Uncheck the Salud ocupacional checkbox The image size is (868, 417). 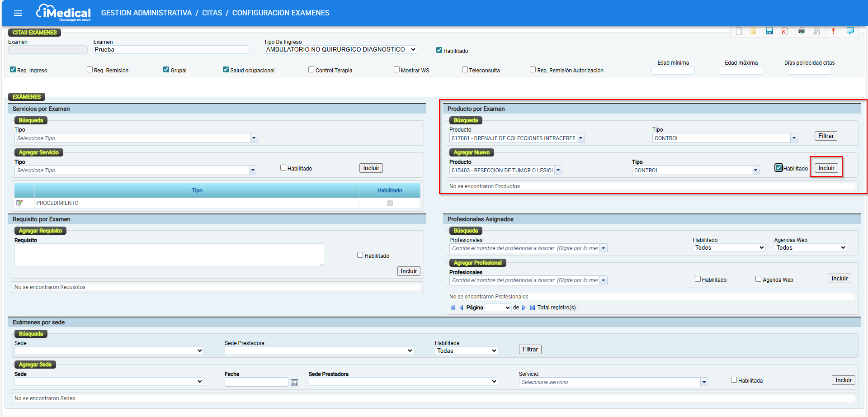[226, 70]
